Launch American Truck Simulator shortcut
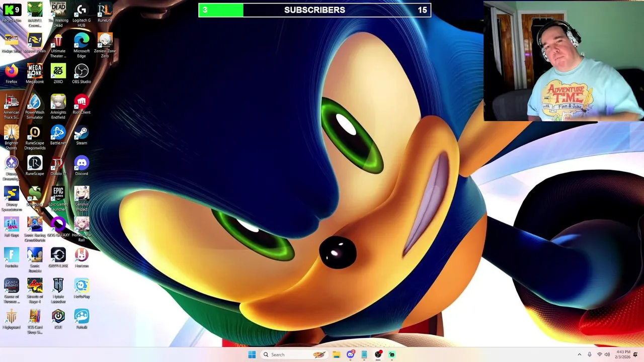Image resolution: width=644 pixels, height=362 pixels. 12,107
